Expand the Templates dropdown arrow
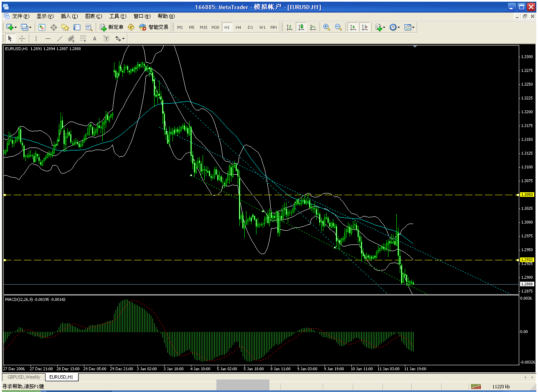 [414, 28]
